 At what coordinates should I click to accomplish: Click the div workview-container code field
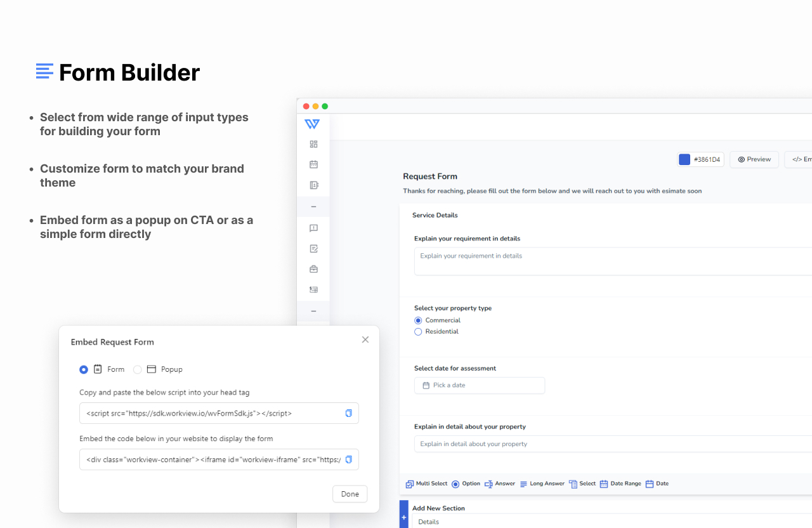[219, 459]
